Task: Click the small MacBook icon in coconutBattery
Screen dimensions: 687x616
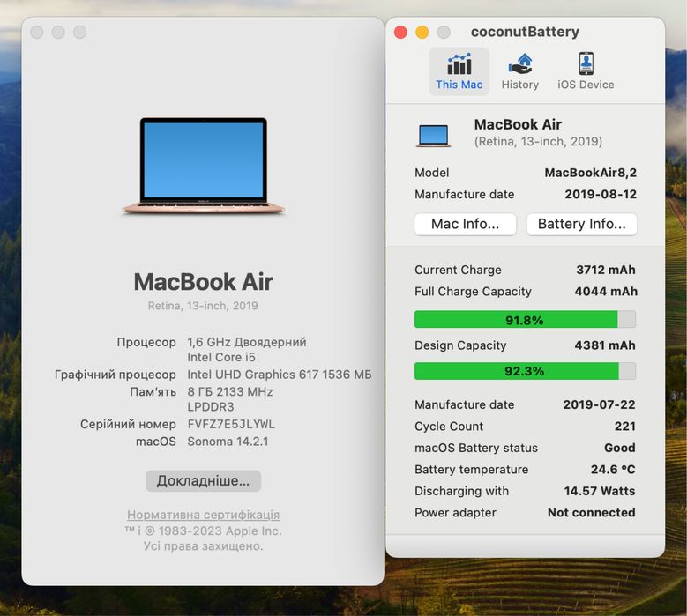Action: 433,136
